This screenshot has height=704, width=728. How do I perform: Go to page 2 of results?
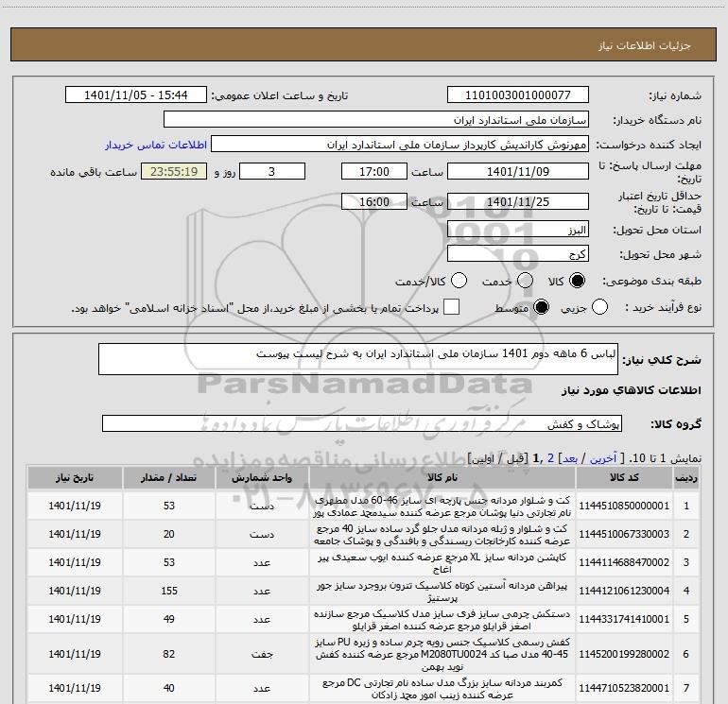550,458
